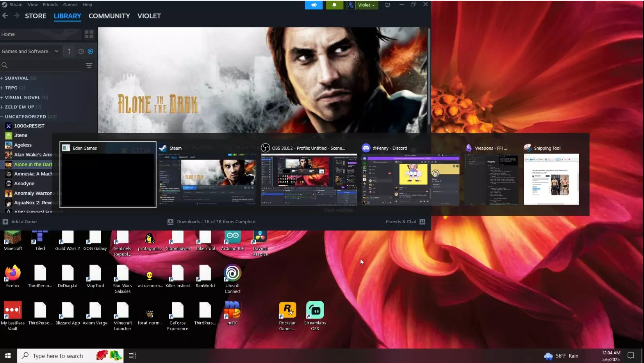Open Downloads status link

tap(211, 222)
